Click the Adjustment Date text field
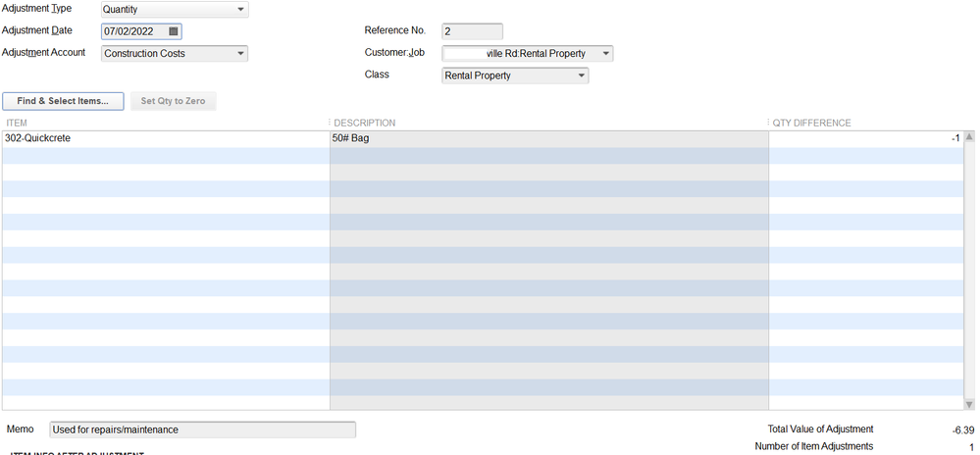Image resolution: width=980 pixels, height=455 pixels. click(134, 31)
